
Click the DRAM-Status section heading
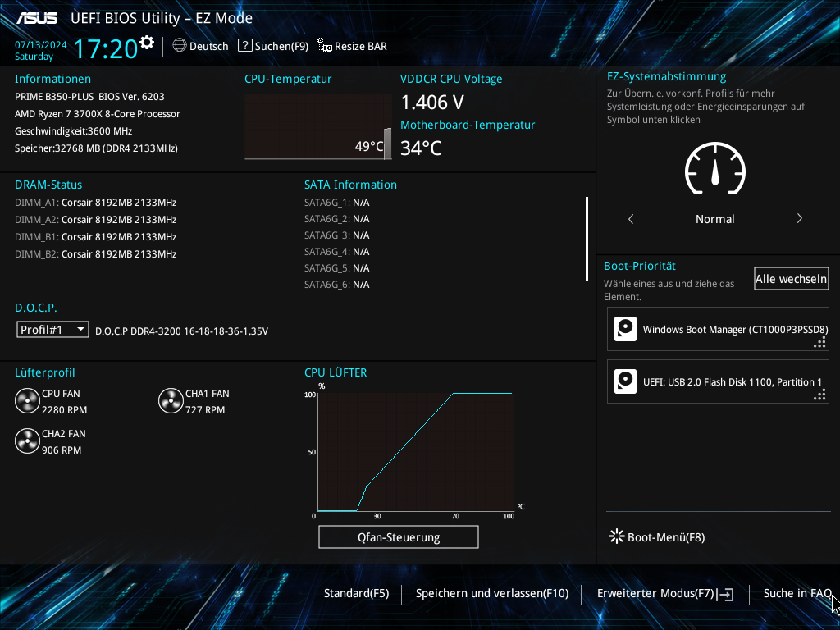point(48,185)
